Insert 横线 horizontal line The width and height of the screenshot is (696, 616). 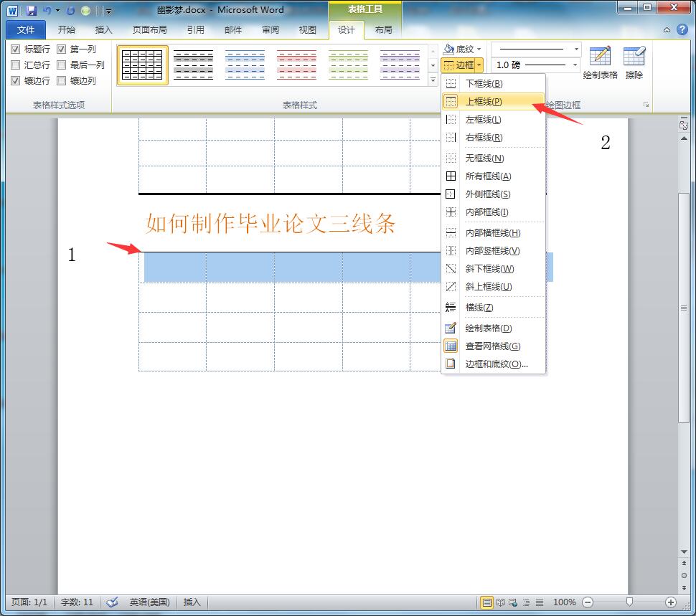click(494, 308)
